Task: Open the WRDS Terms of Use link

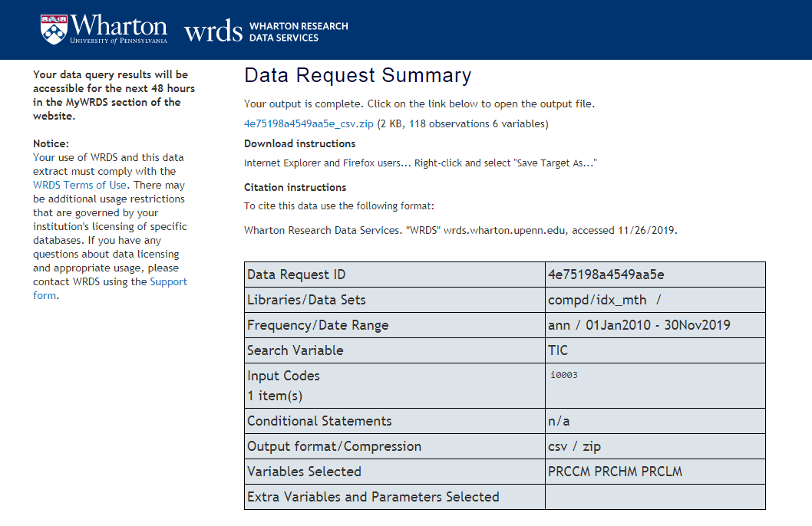Action: coord(81,185)
